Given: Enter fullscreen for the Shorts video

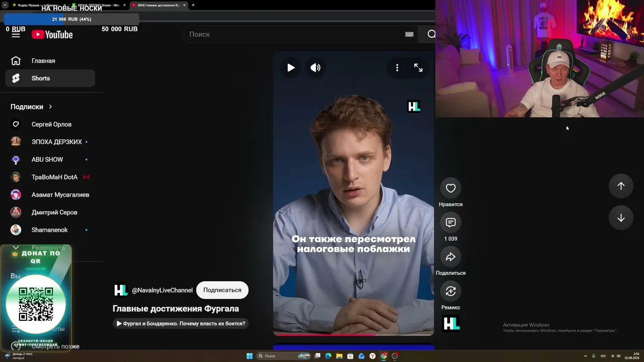Looking at the screenshot, I should [x=418, y=67].
